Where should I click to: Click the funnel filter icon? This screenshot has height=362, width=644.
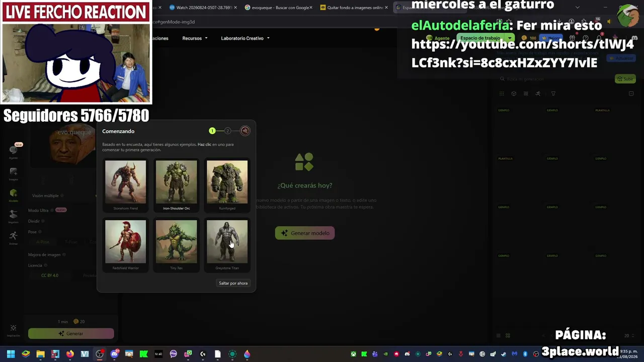(553, 94)
